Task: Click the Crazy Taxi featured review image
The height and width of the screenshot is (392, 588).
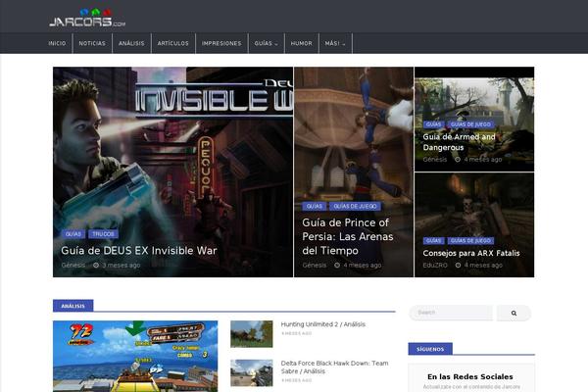Action: [x=135, y=357]
